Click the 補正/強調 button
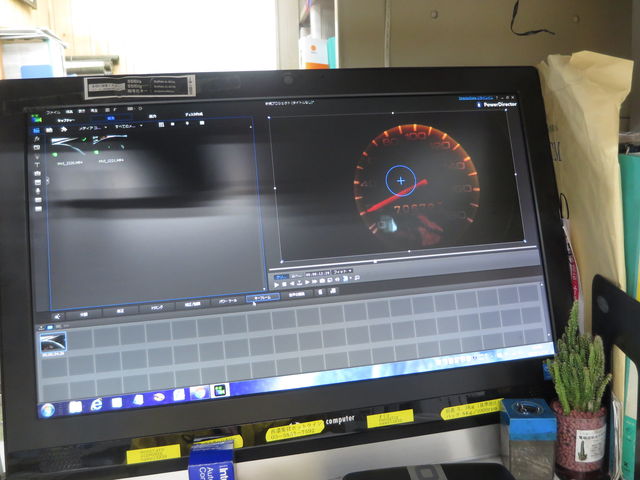The image size is (640, 480). click(193, 304)
